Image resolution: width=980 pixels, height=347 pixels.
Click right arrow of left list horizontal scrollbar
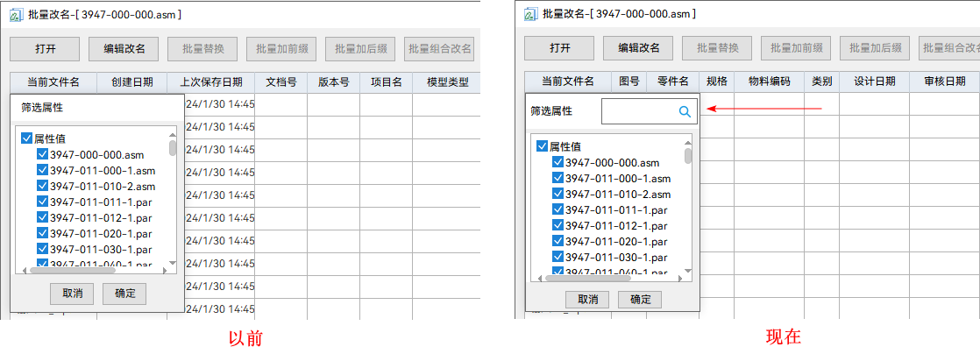point(165,270)
